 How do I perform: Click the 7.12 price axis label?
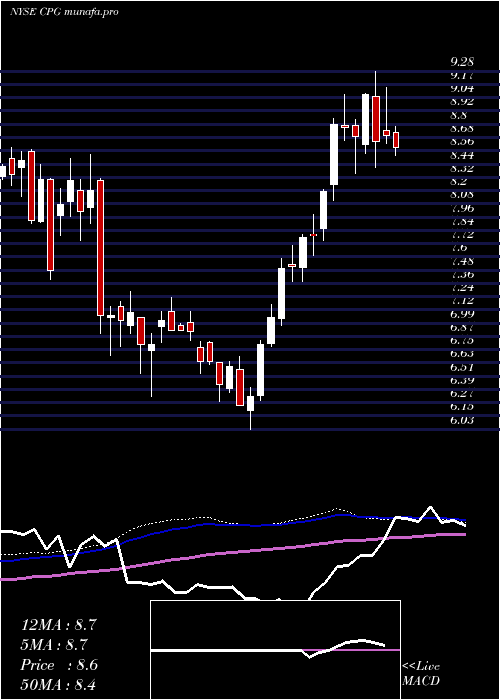click(x=462, y=301)
